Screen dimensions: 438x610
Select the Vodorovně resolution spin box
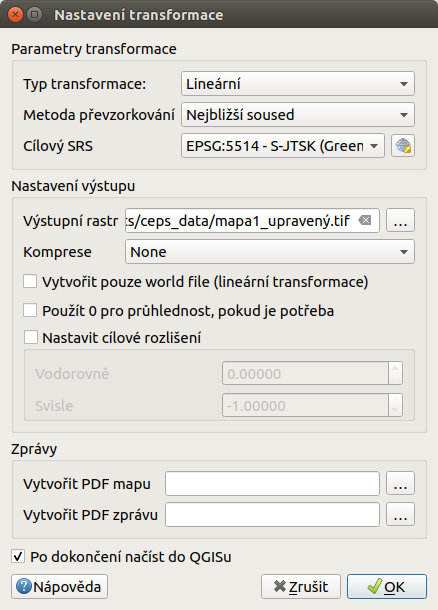pos(312,373)
